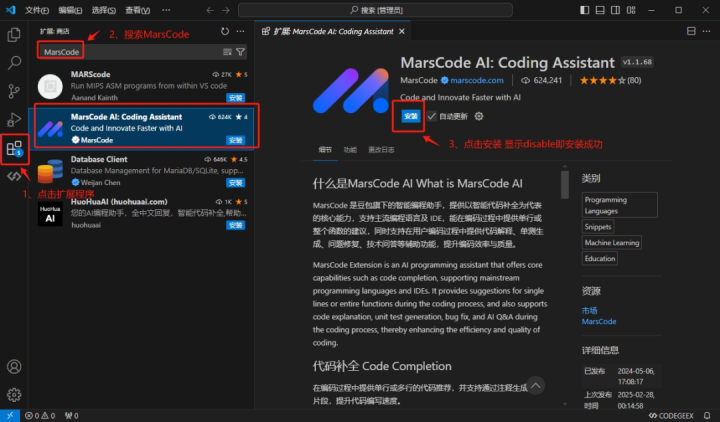The height and width of the screenshot is (422, 720).
Task: Open the marscode.com publisher link
Action: (477, 80)
